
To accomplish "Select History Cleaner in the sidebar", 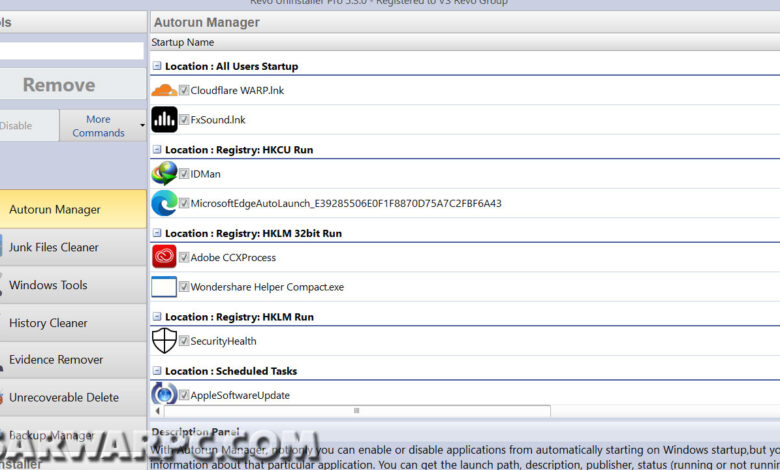I will 73,323.
